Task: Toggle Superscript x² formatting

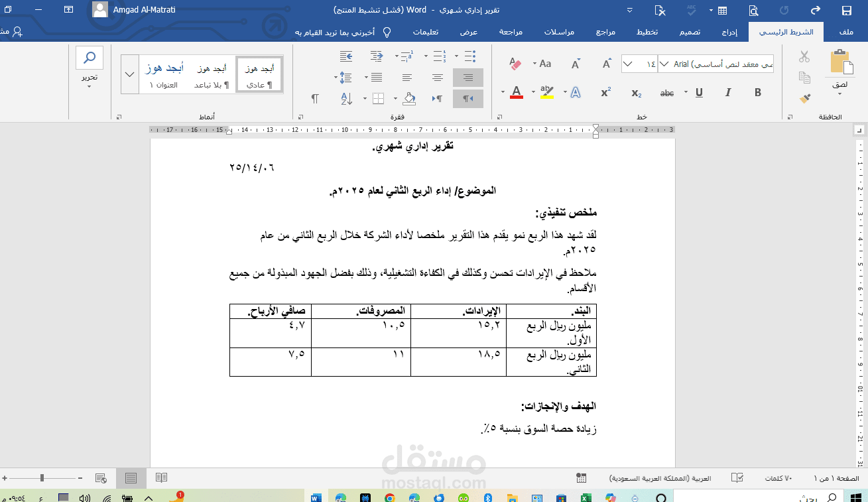Action: (x=606, y=93)
